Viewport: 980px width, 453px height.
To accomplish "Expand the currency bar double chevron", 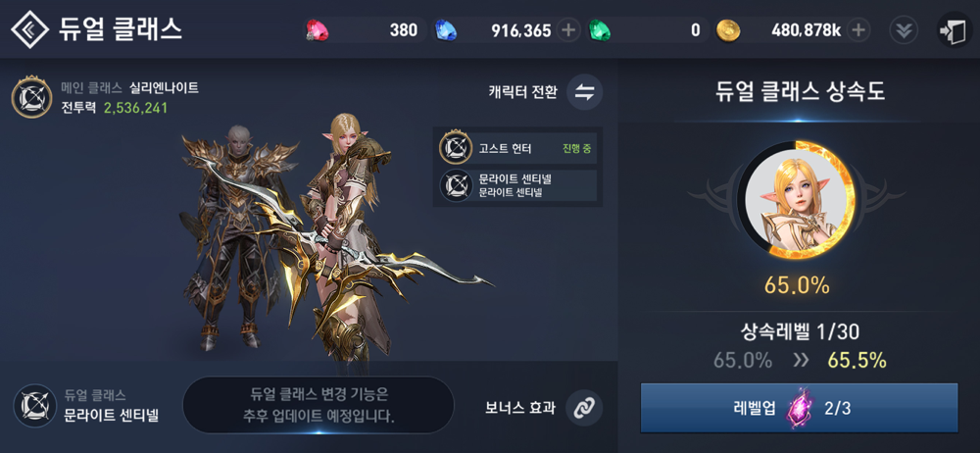I will [904, 30].
